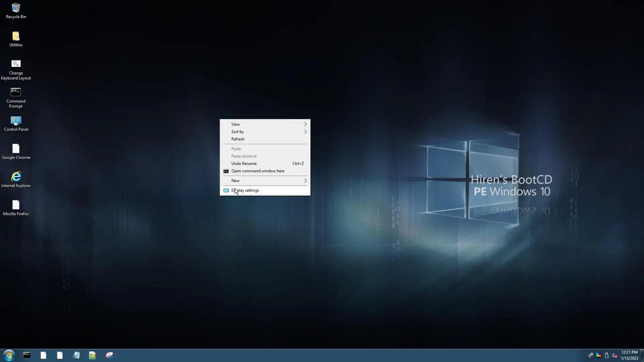
Task: Toggle the muted volume tray icon
Action: pyautogui.click(x=614, y=356)
